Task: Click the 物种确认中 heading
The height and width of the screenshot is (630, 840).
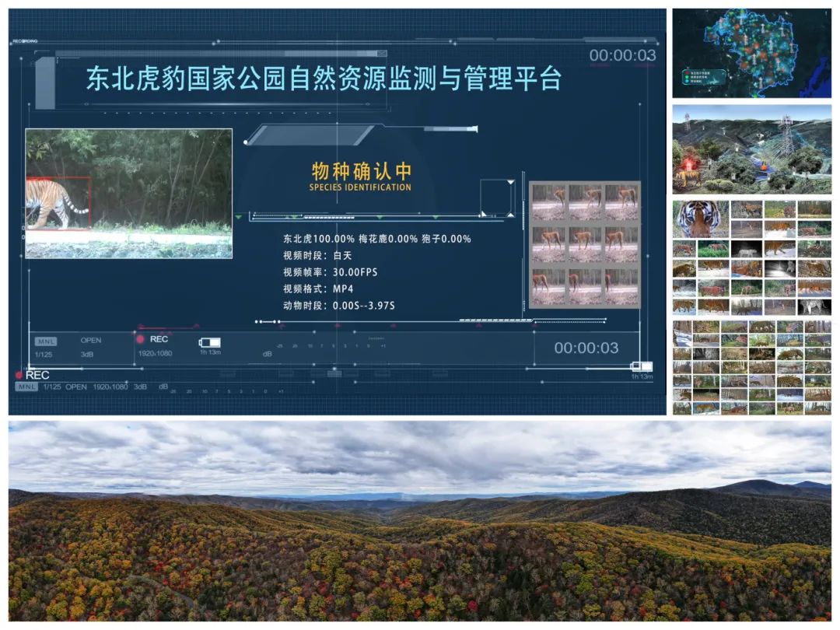Action: point(362,171)
